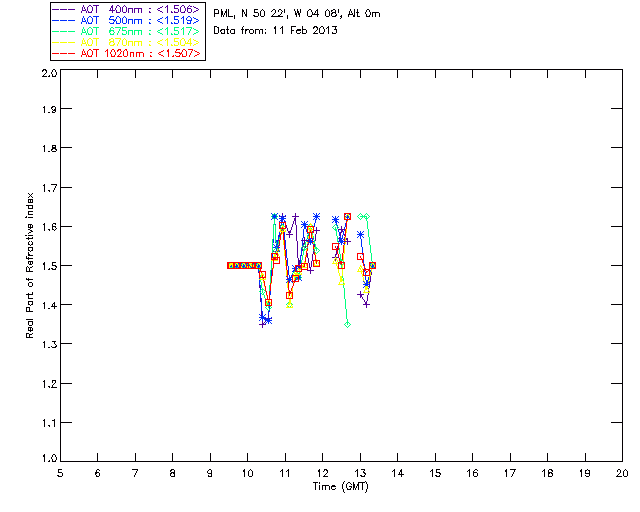640x512 pixels.
Task: Click the y-axis label 1.6
Action: click(x=49, y=227)
